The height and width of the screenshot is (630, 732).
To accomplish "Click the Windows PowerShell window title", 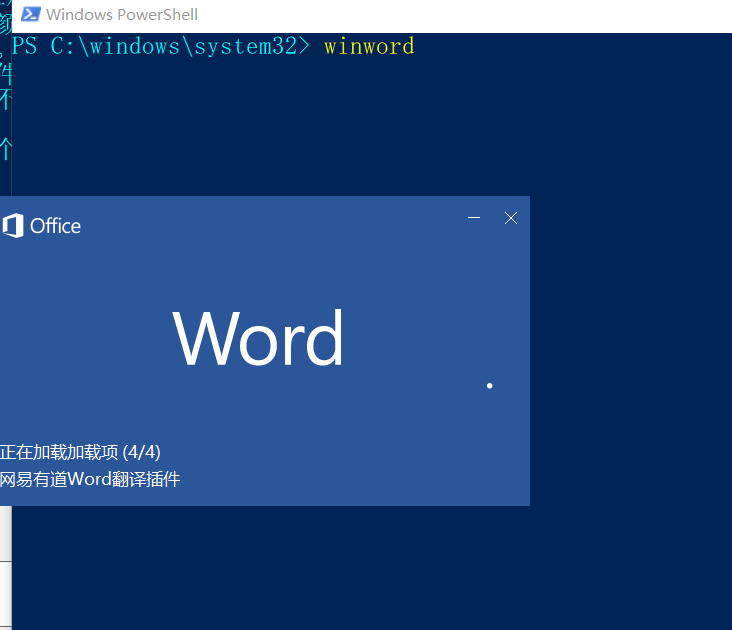I will pos(122,14).
